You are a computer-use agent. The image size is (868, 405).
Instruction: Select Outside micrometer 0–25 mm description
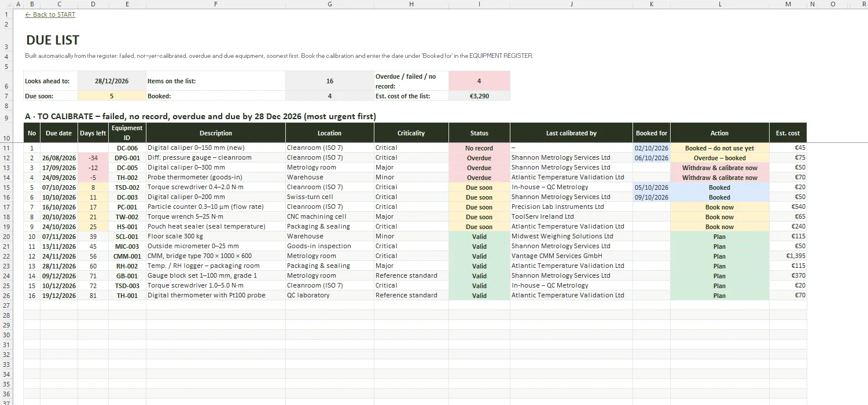pos(216,246)
